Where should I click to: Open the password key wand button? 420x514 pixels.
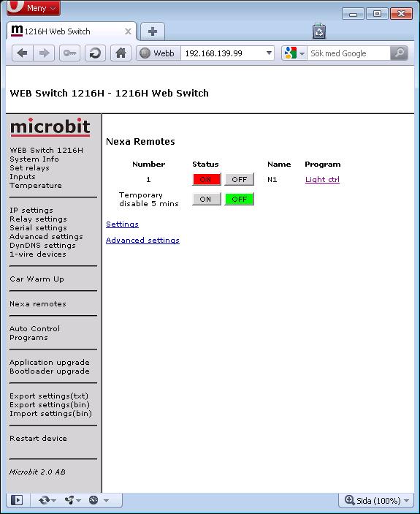click(69, 53)
